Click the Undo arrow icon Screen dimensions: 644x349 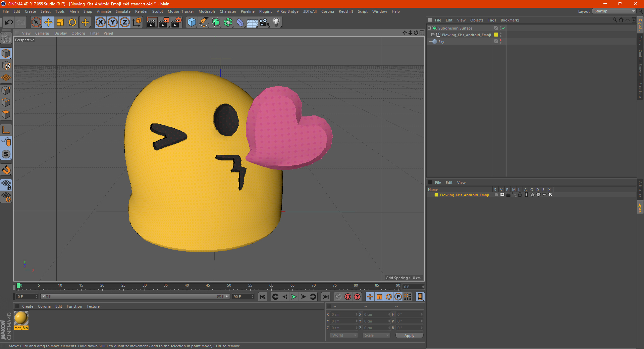[x=9, y=22]
